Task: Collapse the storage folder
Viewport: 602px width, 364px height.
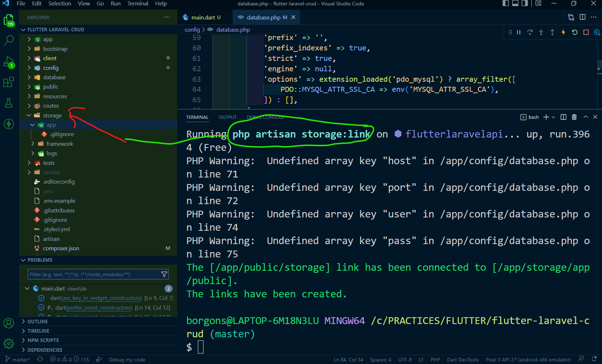Action: coord(98,115)
